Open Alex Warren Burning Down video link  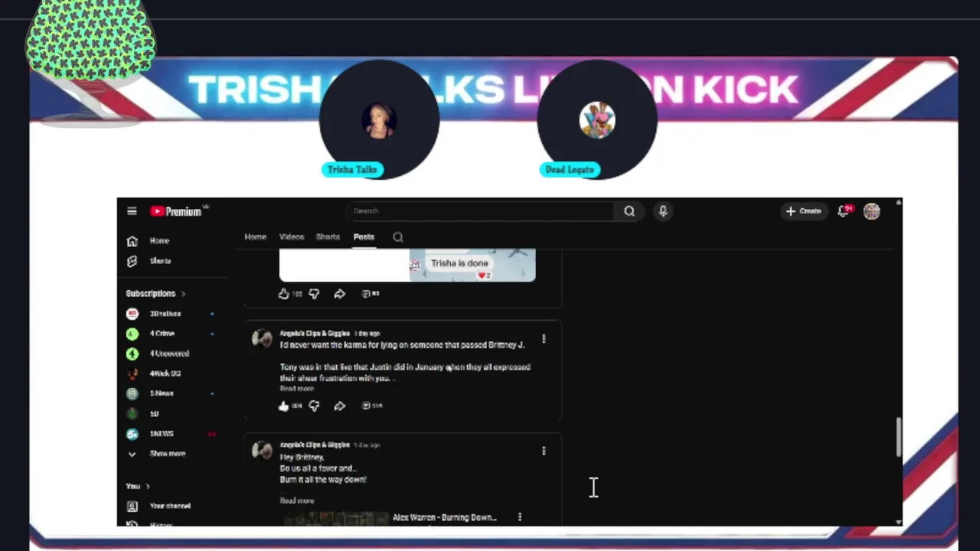[x=445, y=517]
